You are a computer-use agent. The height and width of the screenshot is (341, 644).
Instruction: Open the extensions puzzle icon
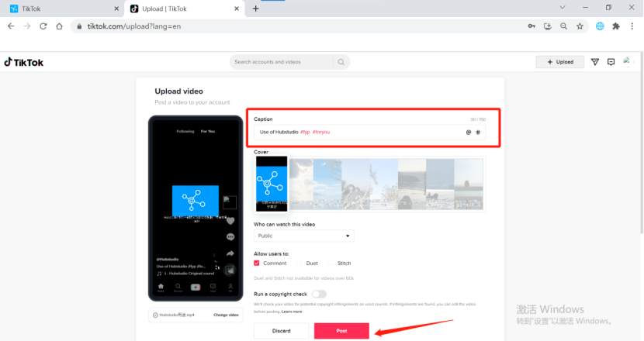[616, 26]
